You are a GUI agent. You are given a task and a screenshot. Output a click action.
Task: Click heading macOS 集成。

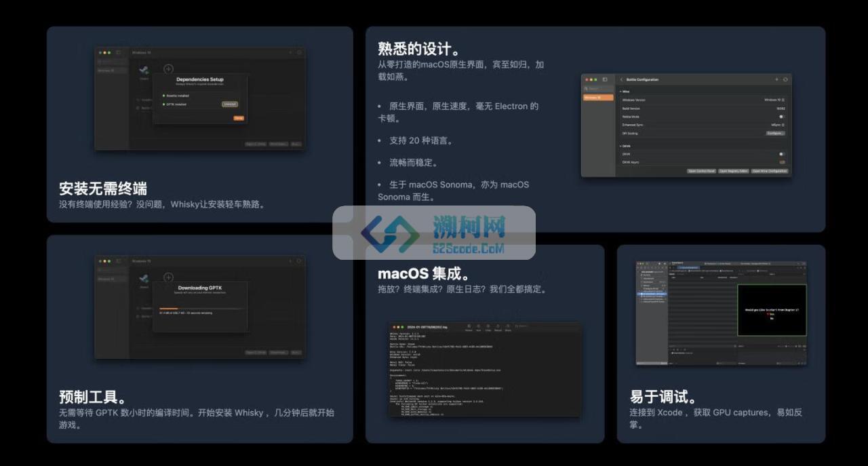pyautogui.click(x=424, y=274)
